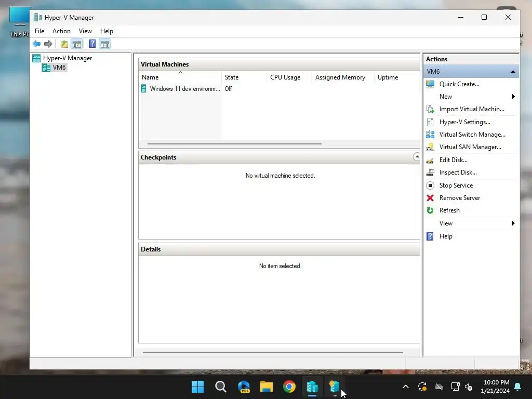
Task: Click the blue Help question-mark toolbar icon
Action: (92, 44)
